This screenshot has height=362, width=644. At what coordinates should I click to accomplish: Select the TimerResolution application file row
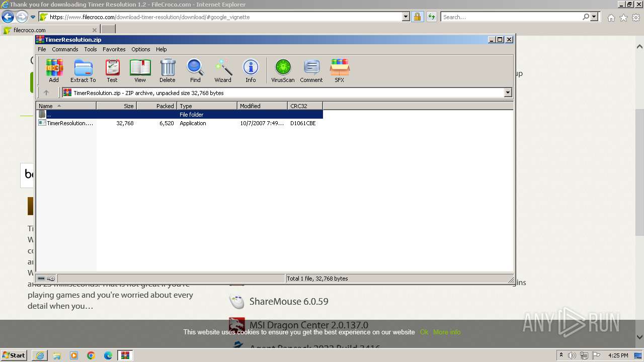pos(179,123)
